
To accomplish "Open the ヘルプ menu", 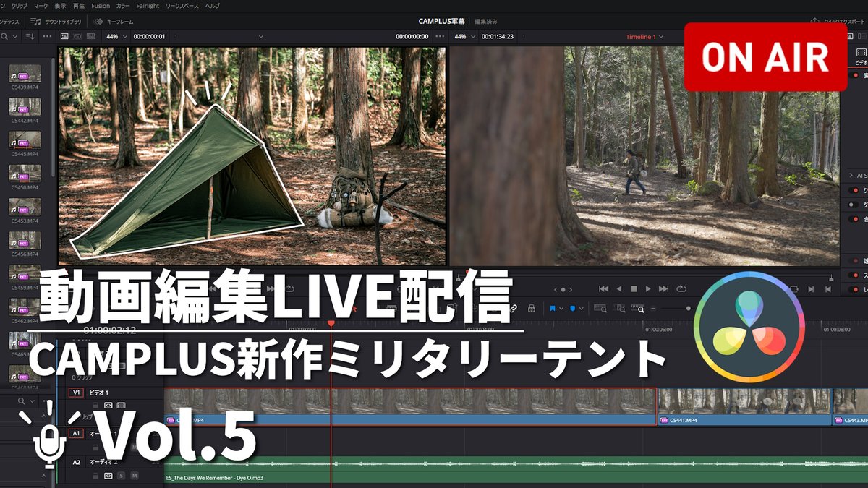I will tap(212, 6).
